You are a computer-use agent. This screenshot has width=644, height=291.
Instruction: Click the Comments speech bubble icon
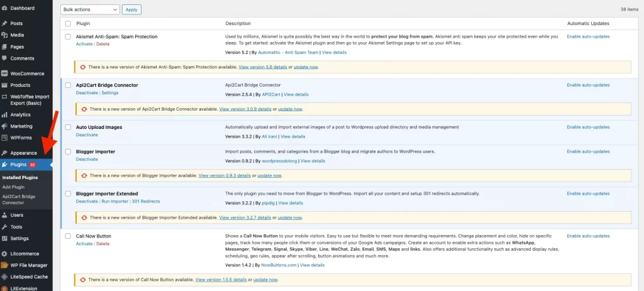[x=4, y=58]
